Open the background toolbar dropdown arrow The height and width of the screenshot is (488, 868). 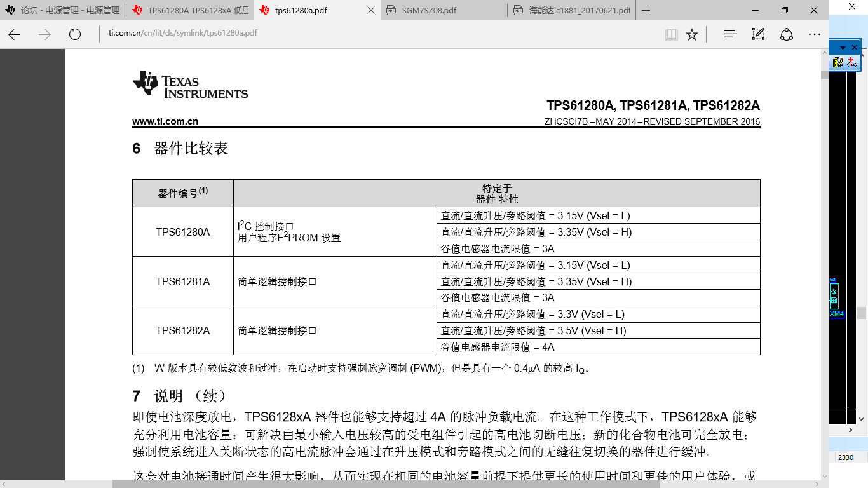click(x=843, y=48)
